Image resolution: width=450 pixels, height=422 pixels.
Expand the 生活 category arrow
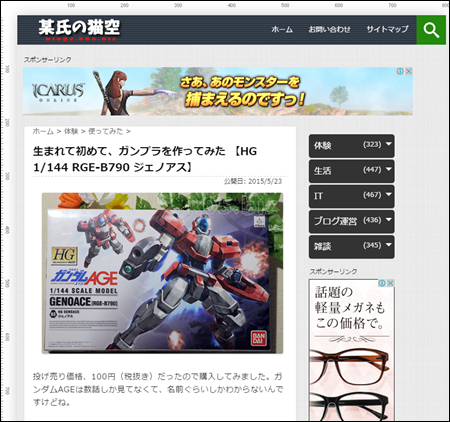coord(388,169)
